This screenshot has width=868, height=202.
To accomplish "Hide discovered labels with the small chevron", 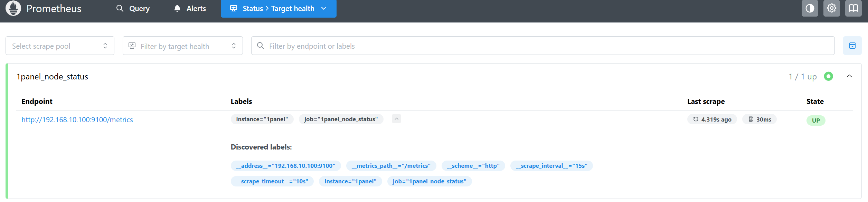I will [x=396, y=119].
